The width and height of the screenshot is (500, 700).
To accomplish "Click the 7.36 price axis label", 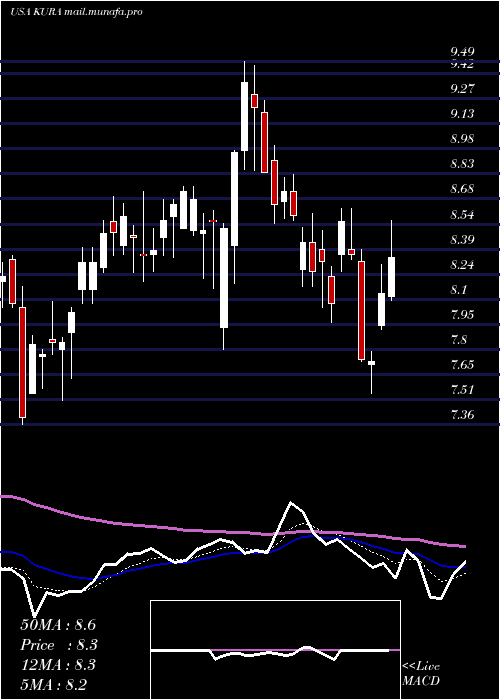I will pos(462,415).
